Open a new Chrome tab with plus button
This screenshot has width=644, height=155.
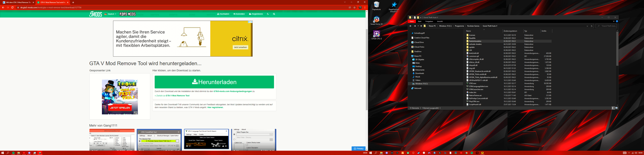tap(73, 3)
